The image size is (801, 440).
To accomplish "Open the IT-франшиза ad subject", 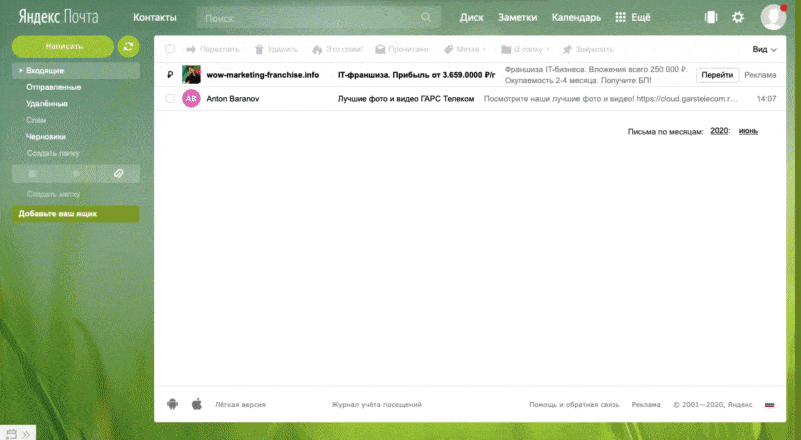I will [416, 75].
